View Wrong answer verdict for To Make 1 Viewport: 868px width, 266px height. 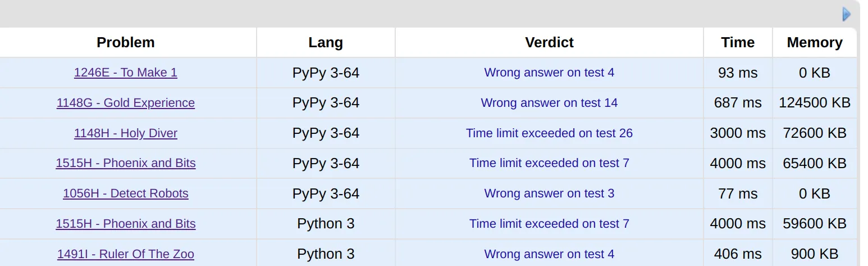549,73
